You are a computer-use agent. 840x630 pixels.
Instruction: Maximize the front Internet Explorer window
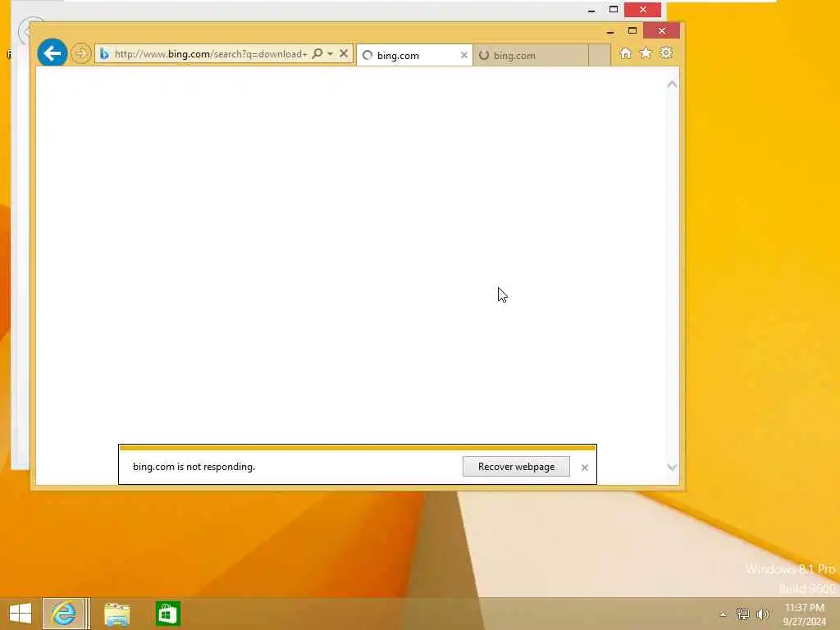pos(632,30)
